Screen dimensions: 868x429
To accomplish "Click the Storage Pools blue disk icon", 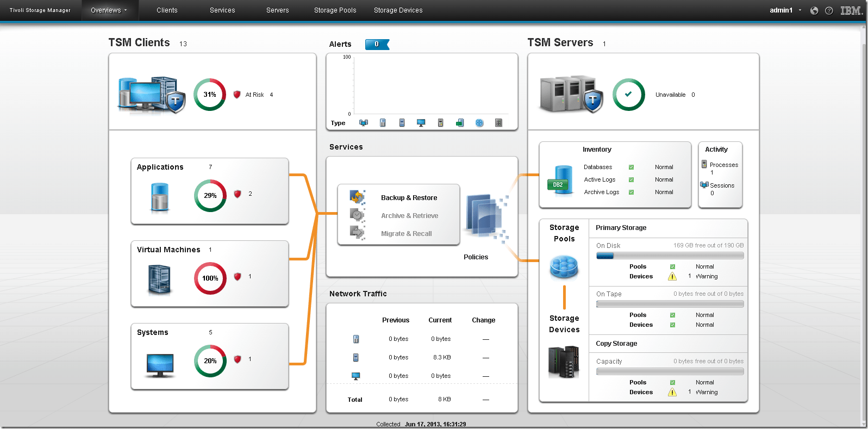I will [564, 267].
